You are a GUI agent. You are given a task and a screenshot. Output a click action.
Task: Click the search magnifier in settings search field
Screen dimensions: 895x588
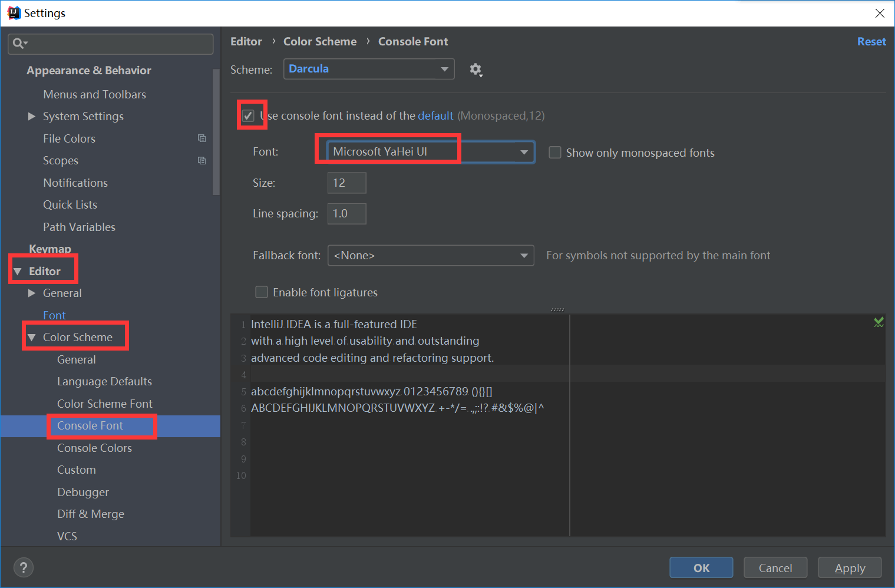[18, 42]
